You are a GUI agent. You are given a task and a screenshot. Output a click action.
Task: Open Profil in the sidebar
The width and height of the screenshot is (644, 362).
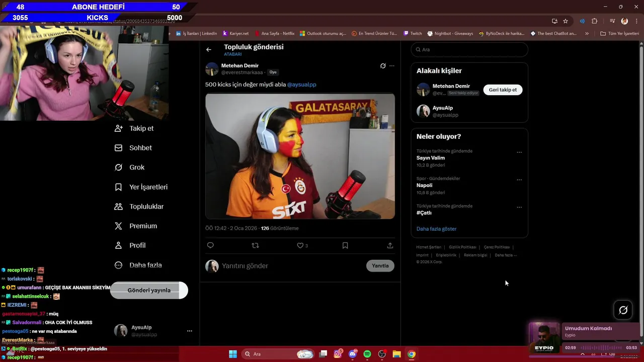130,245
